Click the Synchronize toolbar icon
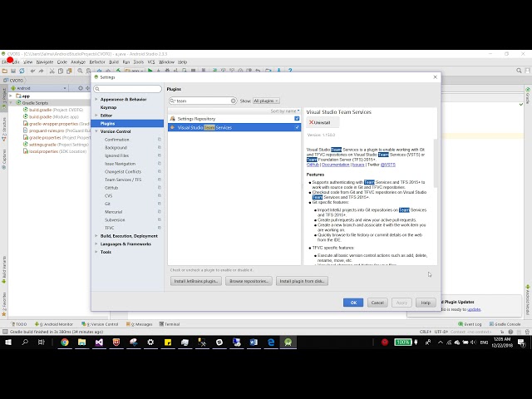Screen dimensions: 532x399 click(x=22, y=71)
